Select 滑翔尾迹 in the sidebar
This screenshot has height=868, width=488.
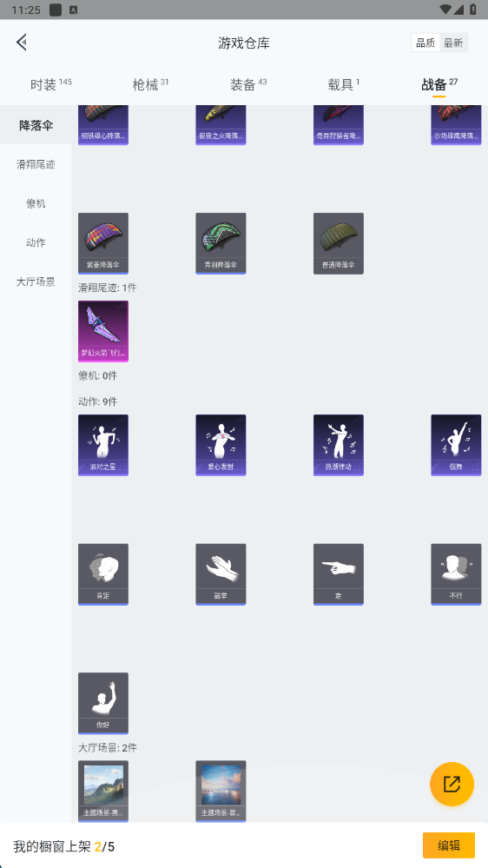[36, 164]
